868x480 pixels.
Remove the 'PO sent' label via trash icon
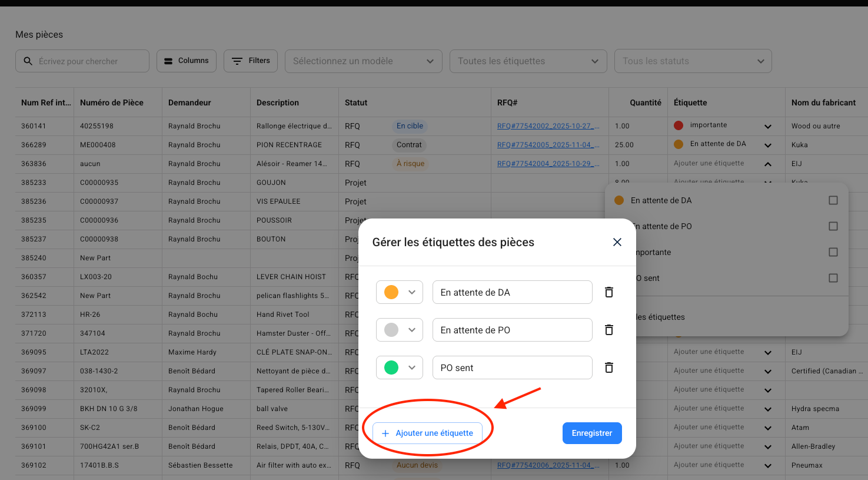(609, 368)
